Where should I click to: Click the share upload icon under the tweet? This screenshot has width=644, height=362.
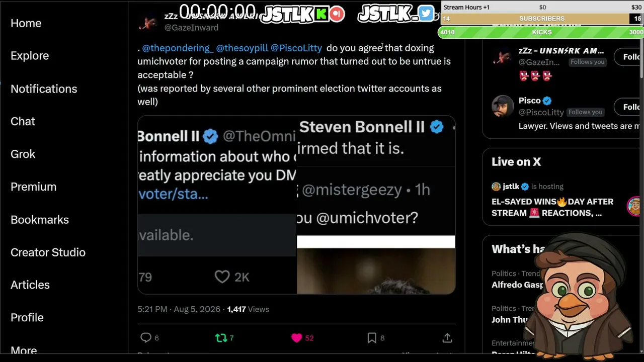pos(447,338)
